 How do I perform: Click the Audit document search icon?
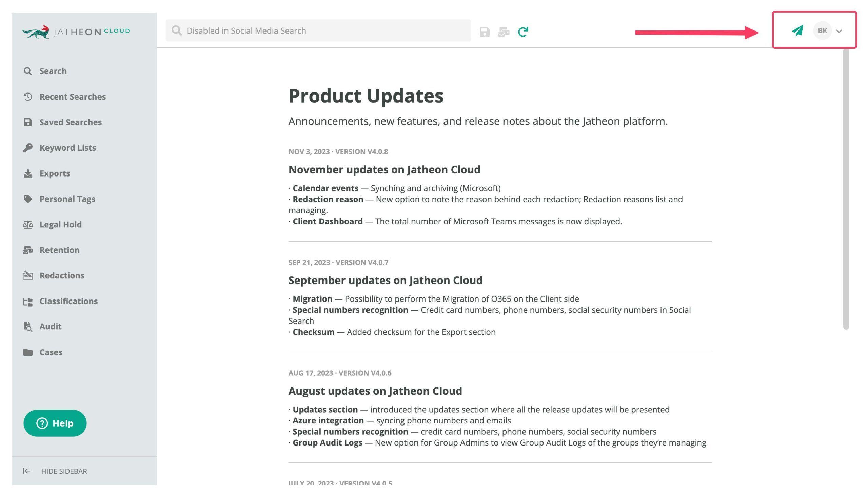click(28, 327)
